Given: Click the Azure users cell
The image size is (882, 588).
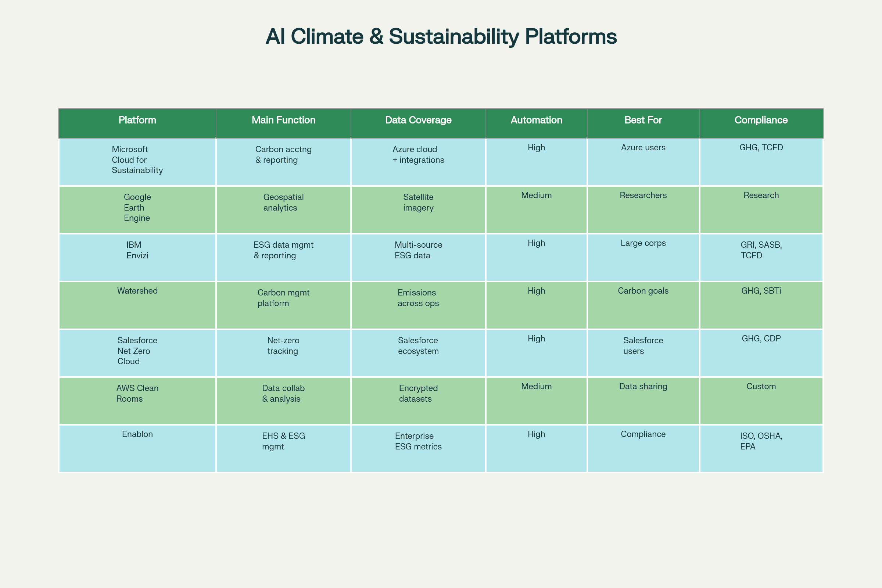Looking at the screenshot, I should (643, 162).
